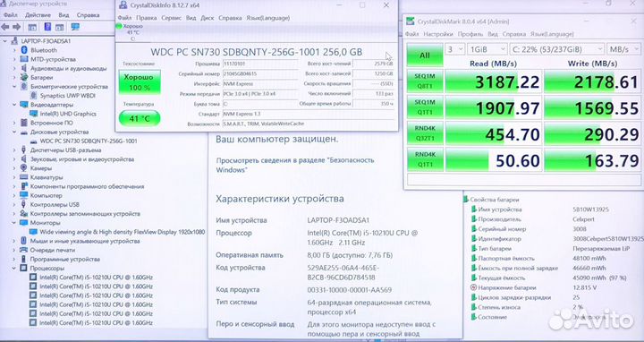This screenshot has width=644, height=342.
Task: Click the empty comment field in CrystalDiskMark
Action: (523, 179)
